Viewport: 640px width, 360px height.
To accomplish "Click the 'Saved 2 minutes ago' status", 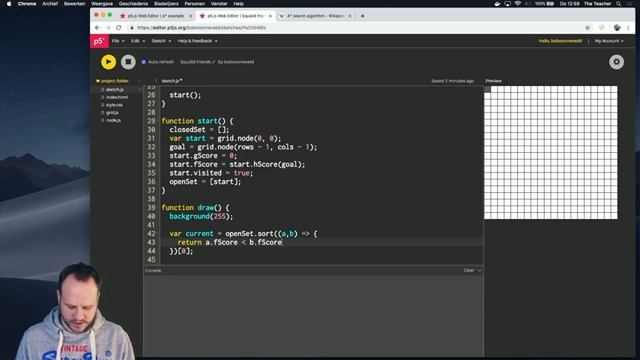I will (453, 81).
